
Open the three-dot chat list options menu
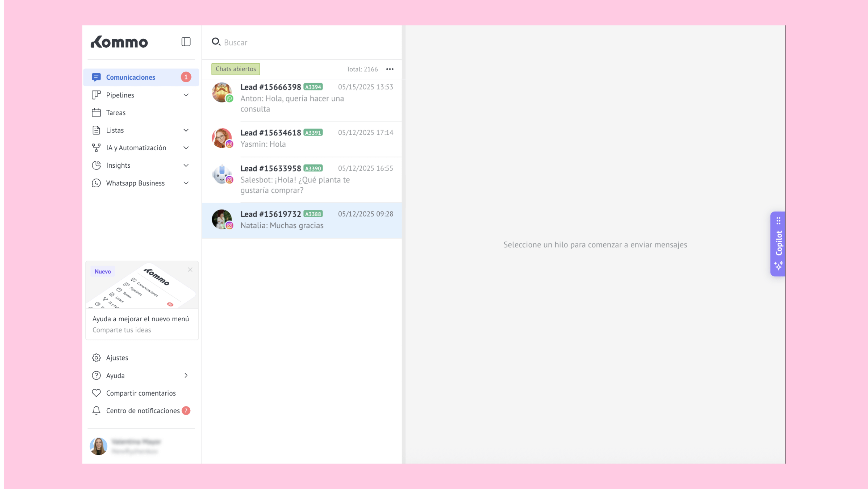390,69
